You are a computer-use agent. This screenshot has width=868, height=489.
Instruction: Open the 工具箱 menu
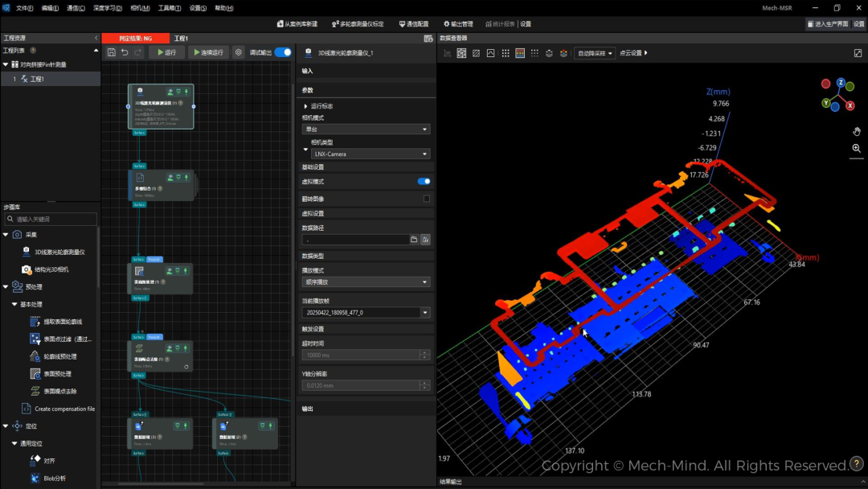click(x=170, y=8)
